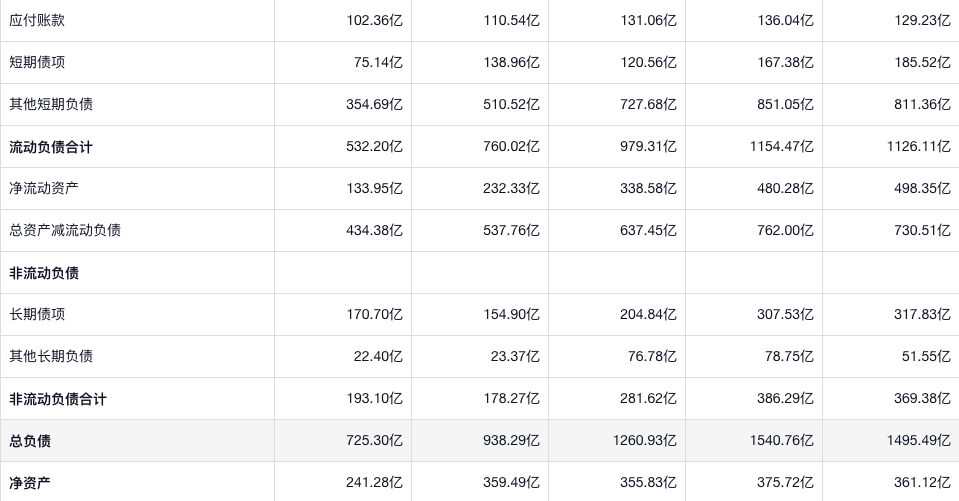Select the highlighted 总负债 row label

pos(30,441)
